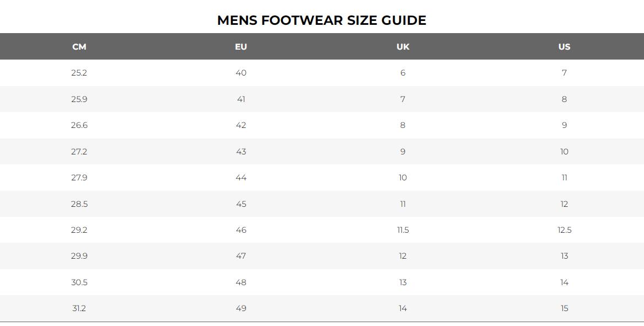This screenshot has height=326, width=644.
Task: Select the EU size 41 cell
Action: pyautogui.click(x=241, y=99)
